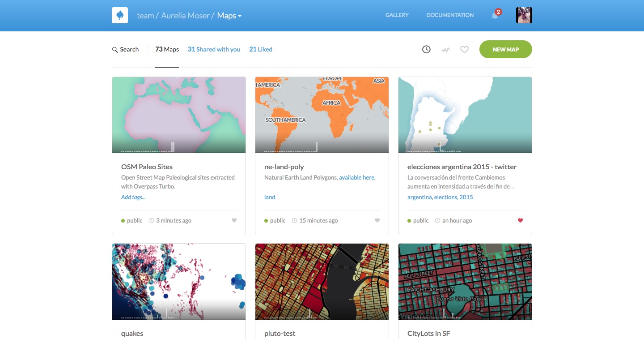The width and height of the screenshot is (644, 339).
Task: Click the 2015 tag
Action: [466, 197]
